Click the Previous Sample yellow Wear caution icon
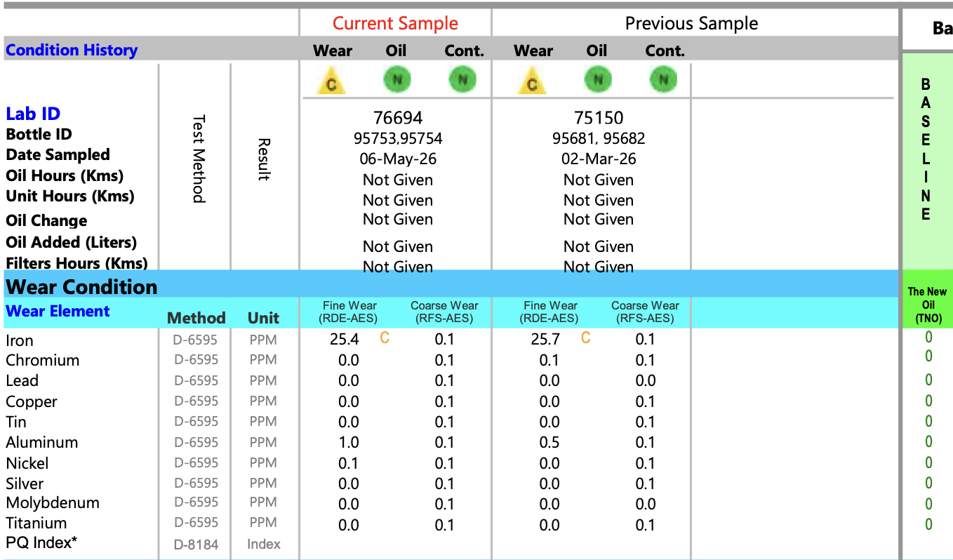 tap(532, 81)
